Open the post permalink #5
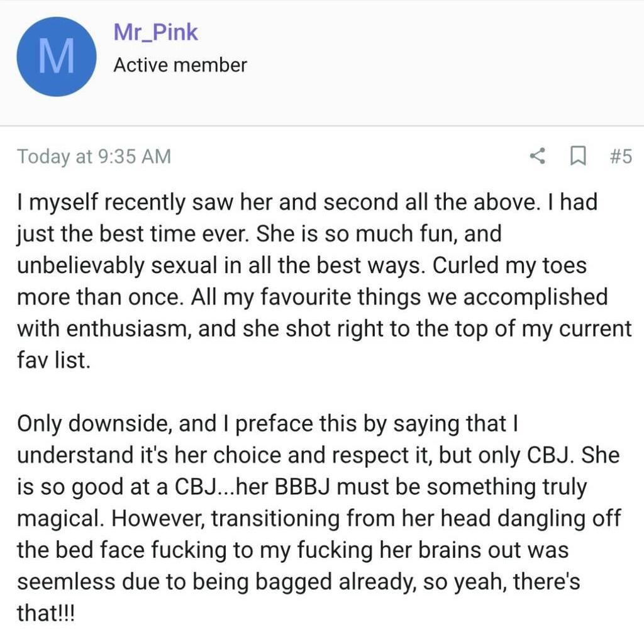Viewport: 644px width, 644px height. pyautogui.click(x=621, y=156)
